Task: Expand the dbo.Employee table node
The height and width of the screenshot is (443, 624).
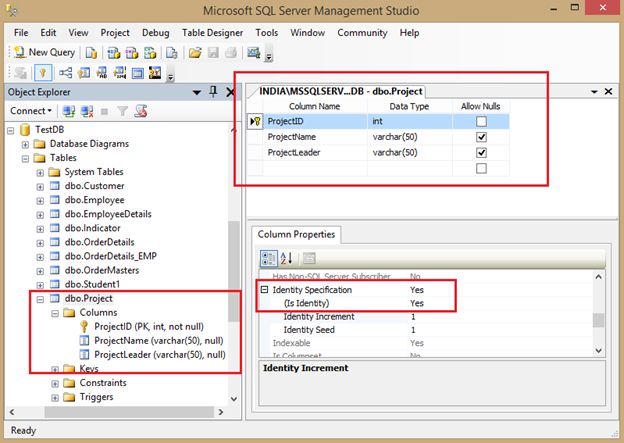Action: [x=40, y=201]
